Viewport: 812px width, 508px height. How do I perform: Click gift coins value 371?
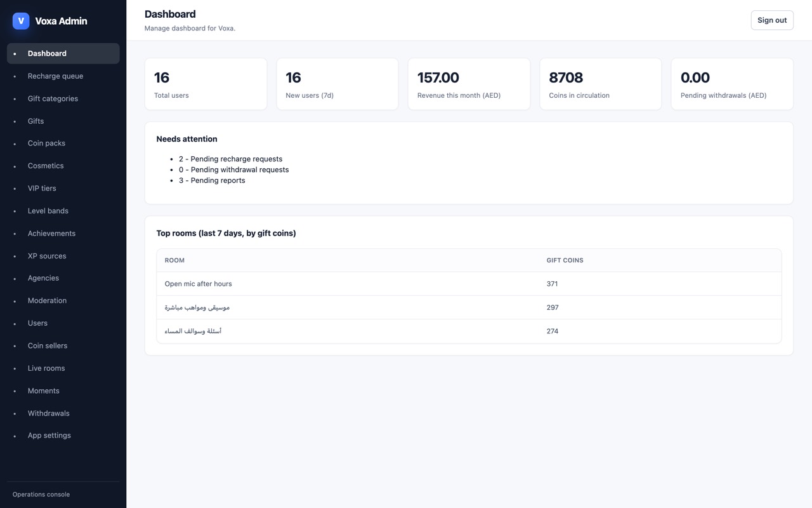point(552,284)
